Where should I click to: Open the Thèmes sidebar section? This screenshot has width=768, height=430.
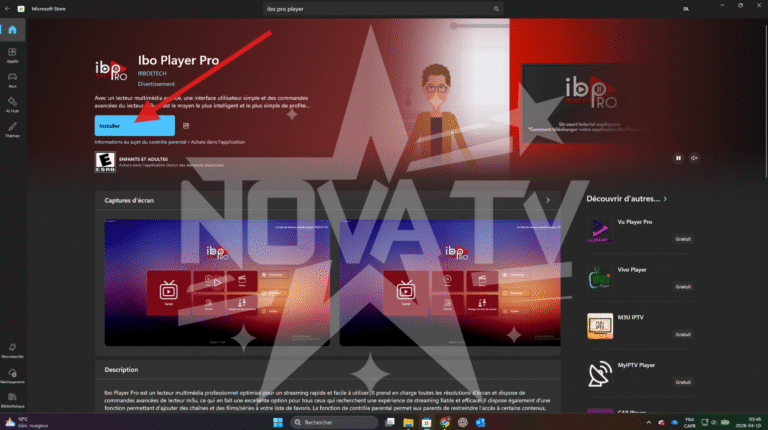pos(12,130)
